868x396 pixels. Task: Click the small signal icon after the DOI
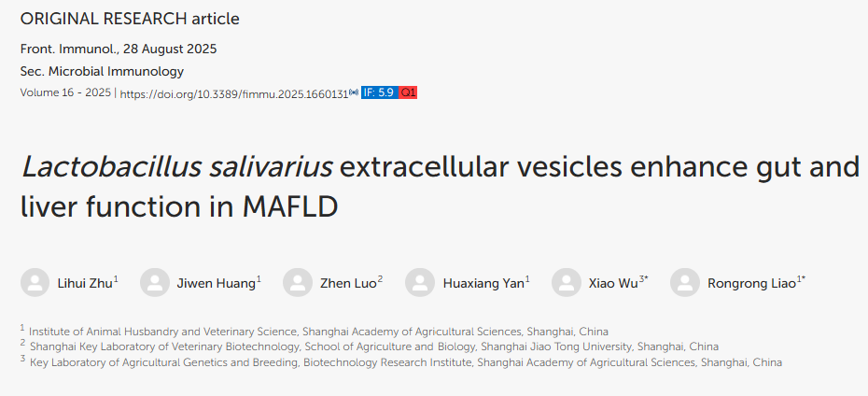(355, 92)
